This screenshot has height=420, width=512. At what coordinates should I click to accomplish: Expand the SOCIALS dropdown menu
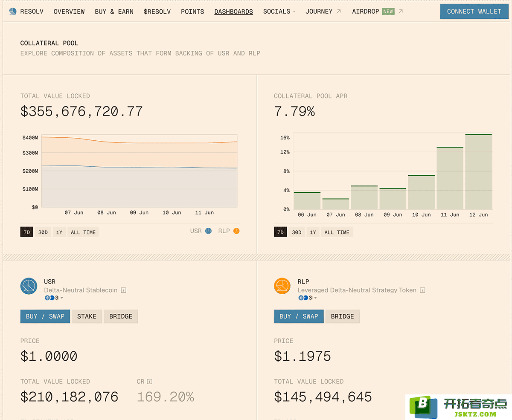coord(279,12)
